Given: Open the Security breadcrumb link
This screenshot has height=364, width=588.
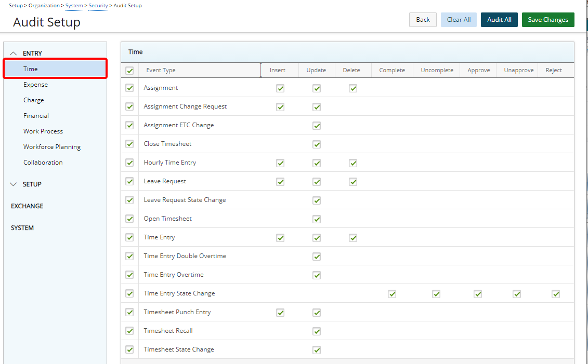Looking at the screenshot, I should pyautogui.click(x=98, y=6).
